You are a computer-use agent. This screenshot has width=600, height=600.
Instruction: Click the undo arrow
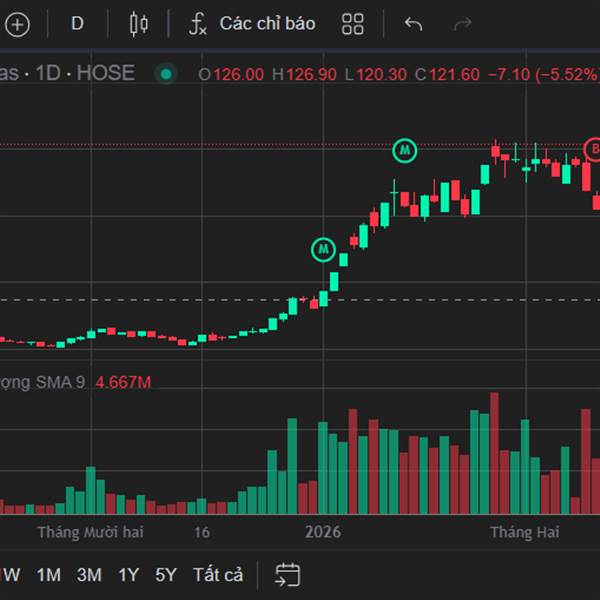pyautogui.click(x=413, y=24)
